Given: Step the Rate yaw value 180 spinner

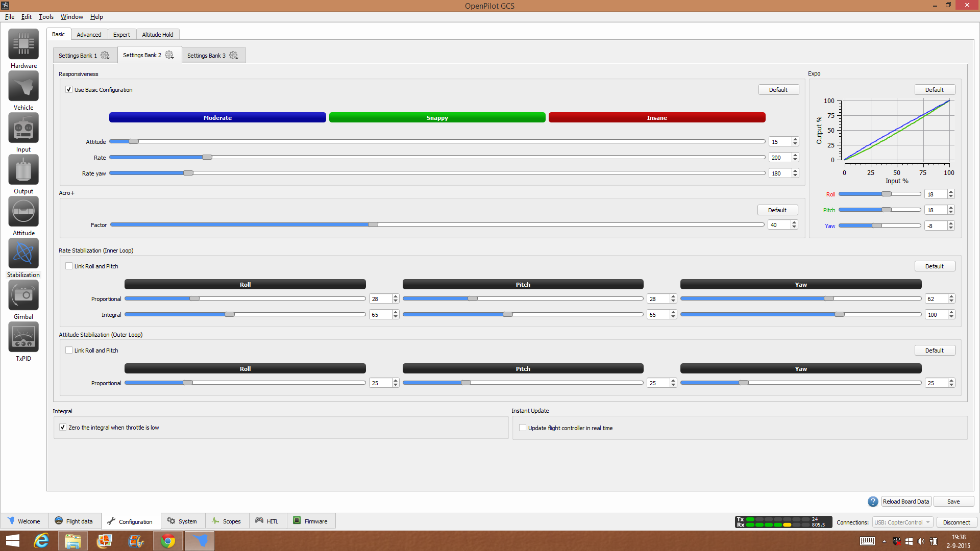Looking at the screenshot, I should [x=795, y=173].
